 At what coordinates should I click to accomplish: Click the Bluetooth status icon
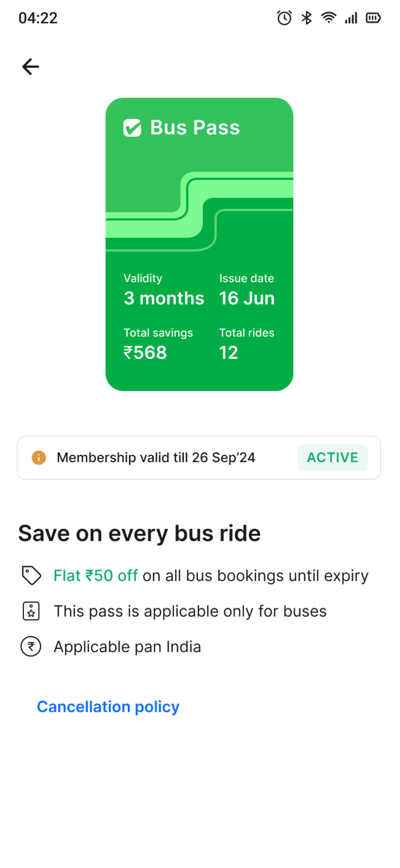coord(306,18)
